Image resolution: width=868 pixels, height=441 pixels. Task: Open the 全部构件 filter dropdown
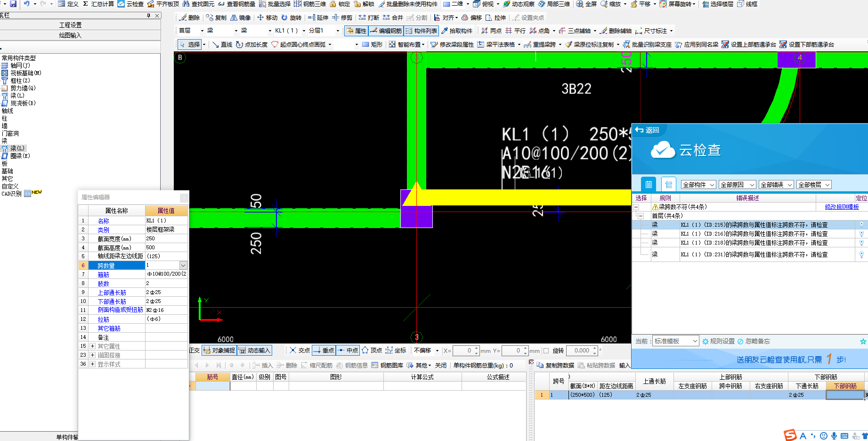pos(699,185)
